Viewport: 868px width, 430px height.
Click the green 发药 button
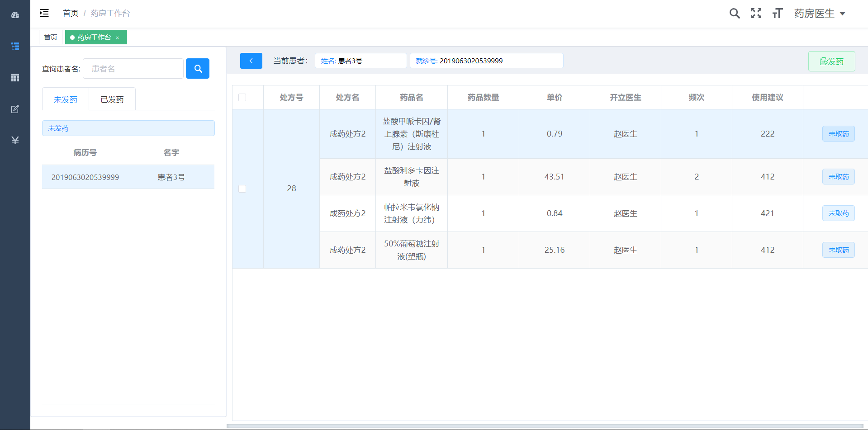tap(832, 61)
